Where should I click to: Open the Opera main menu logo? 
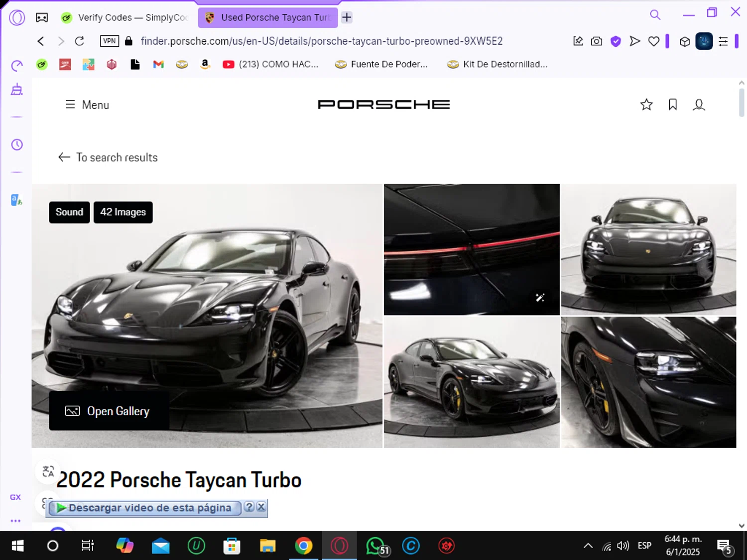(x=17, y=17)
